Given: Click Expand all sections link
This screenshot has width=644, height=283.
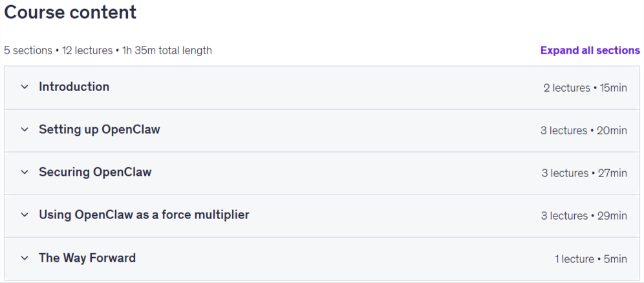Looking at the screenshot, I should (590, 50).
